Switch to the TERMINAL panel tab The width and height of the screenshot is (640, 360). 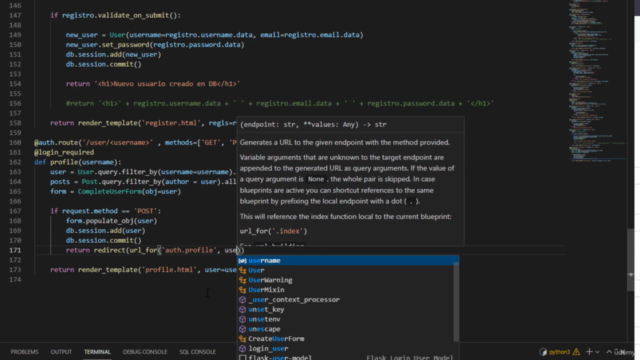pyautogui.click(x=97, y=352)
